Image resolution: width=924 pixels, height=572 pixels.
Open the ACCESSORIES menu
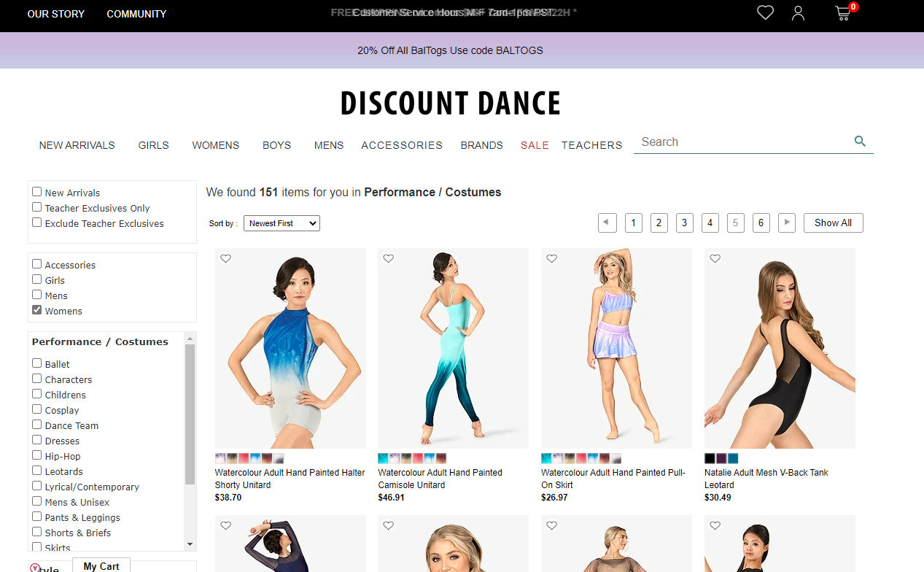click(x=402, y=145)
